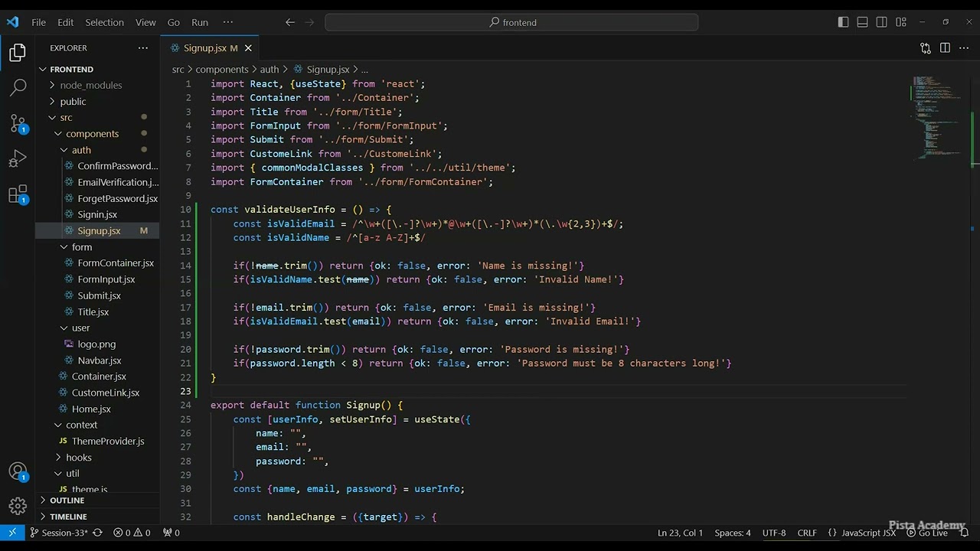Screen dimensions: 980x551
Task: Open the Go menu
Action: pyautogui.click(x=174, y=22)
